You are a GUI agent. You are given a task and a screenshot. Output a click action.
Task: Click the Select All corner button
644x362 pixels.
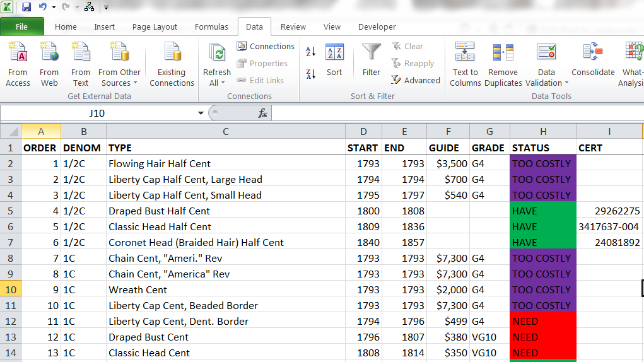(11, 131)
